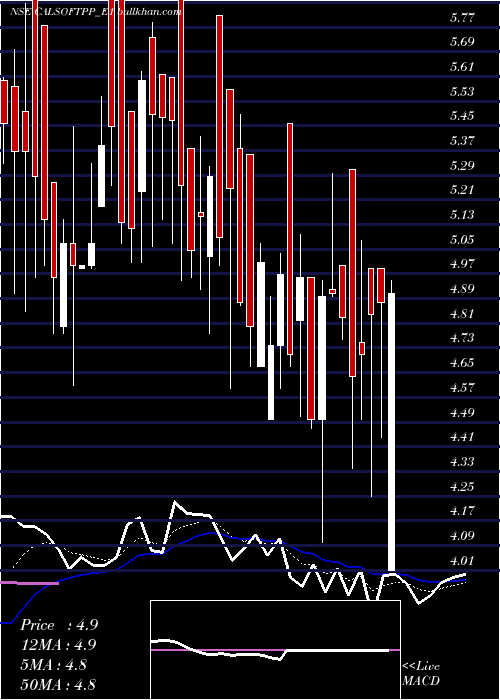The height and width of the screenshot is (700, 500).
Task: Click the 5.29 price axis label
Action: tap(462, 166)
